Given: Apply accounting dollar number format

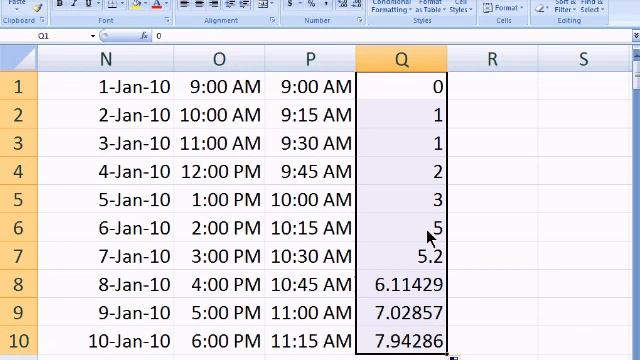Looking at the screenshot, I should click(290, 4).
